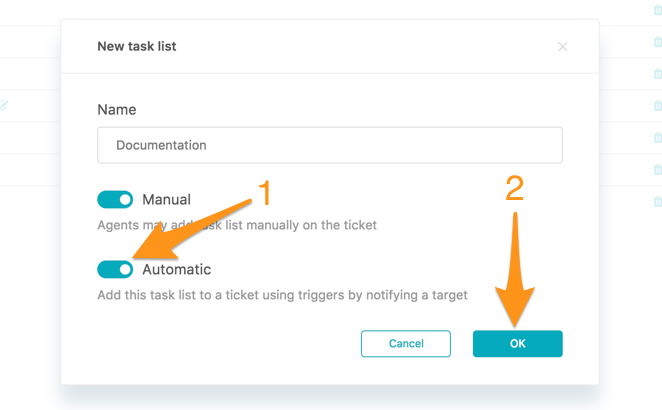Click the third trash icon in background list
The height and width of the screenshot is (410, 662).
[x=658, y=73]
